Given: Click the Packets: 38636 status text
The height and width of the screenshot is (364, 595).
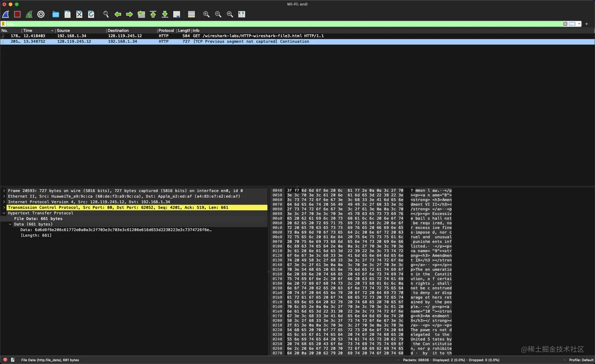Looking at the screenshot, I should click(x=416, y=360).
